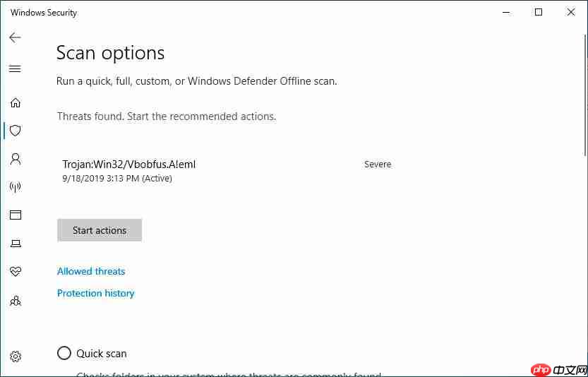Image resolution: width=588 pixels, height=377 pixels.
Task: Open App & browser control icon
Action: point(16,215)
